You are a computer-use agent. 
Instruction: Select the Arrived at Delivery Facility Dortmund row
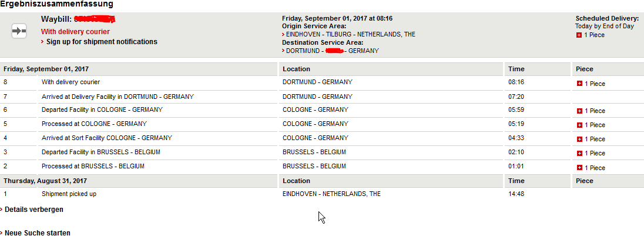(322, 97)
